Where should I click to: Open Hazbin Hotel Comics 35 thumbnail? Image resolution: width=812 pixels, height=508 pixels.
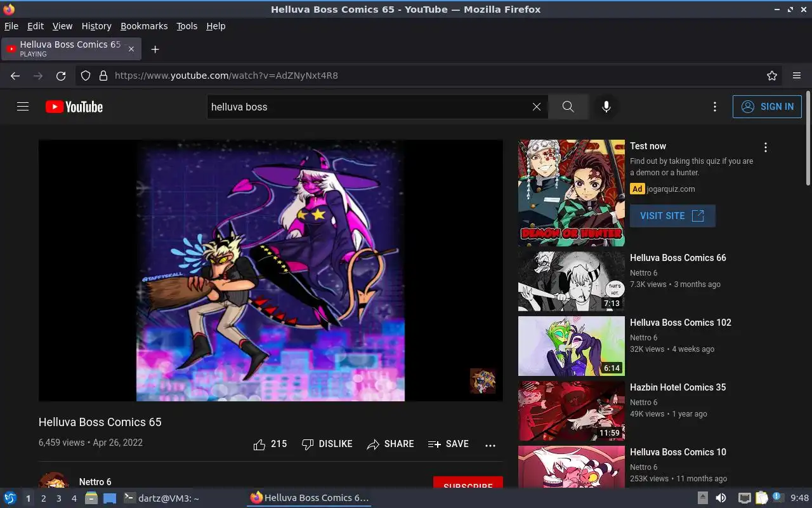pos(572,411)
